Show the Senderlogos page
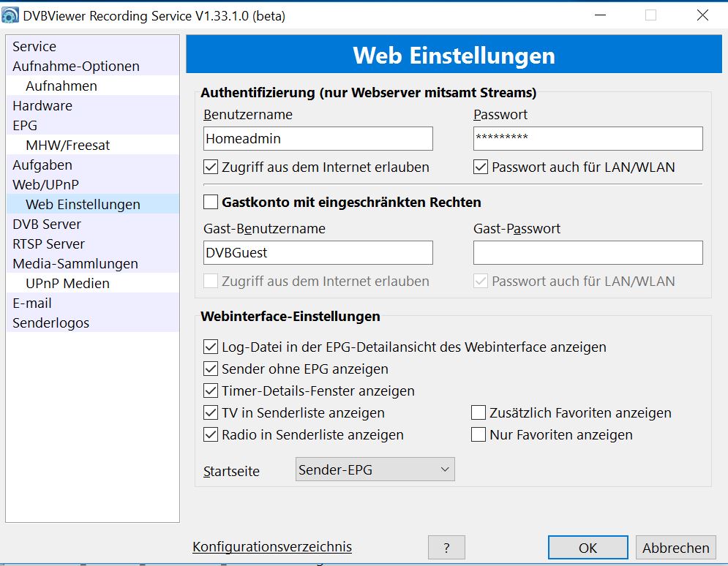Image resolution: width=728 pixels, height=566 pixels. [93, 322]
